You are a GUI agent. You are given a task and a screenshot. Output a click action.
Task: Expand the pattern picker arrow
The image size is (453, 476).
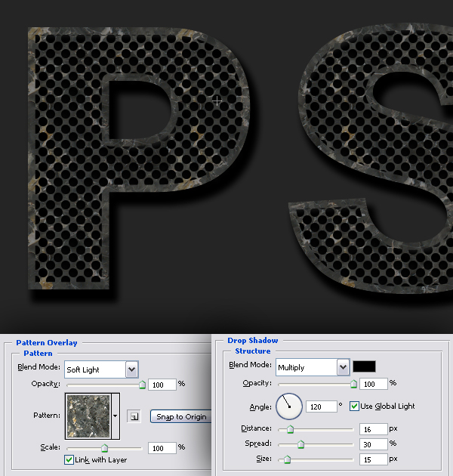[116, 416]
